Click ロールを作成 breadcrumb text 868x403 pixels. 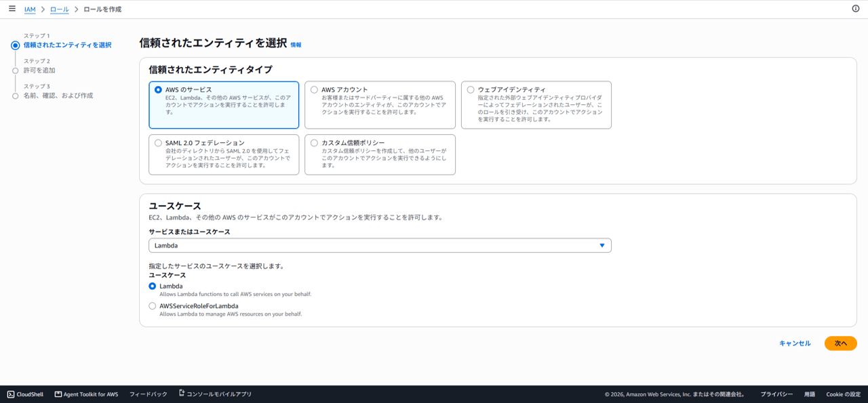[x=102, y=9]
